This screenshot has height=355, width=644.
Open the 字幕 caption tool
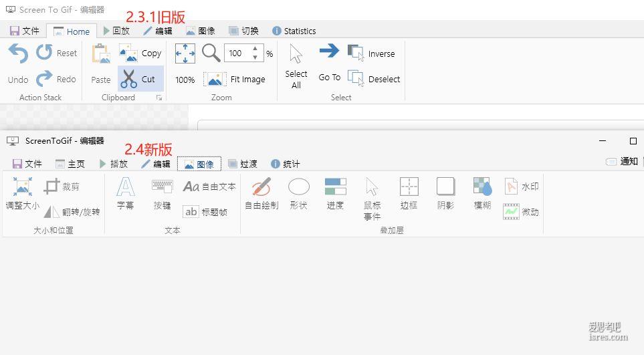pos(125,193)
